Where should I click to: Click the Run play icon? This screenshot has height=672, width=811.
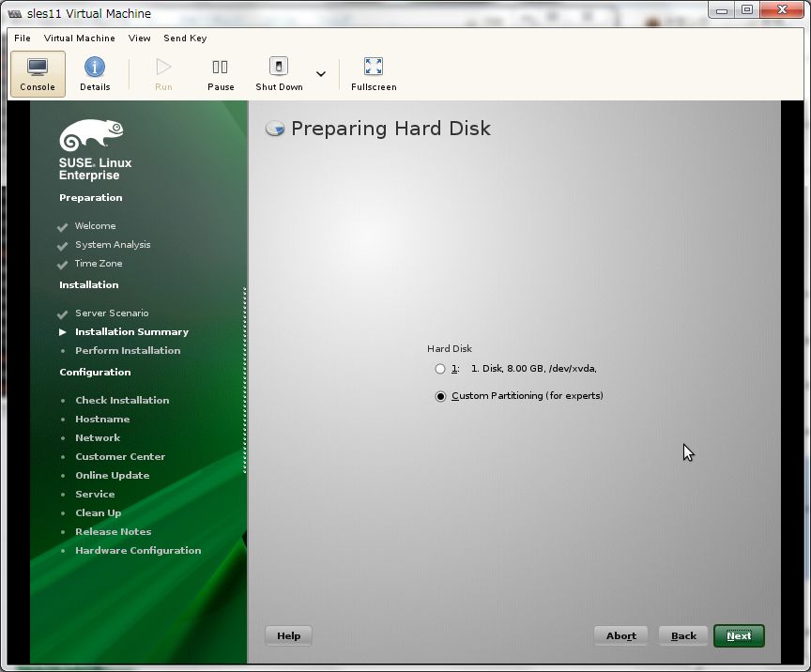click(x=163, y=67)
